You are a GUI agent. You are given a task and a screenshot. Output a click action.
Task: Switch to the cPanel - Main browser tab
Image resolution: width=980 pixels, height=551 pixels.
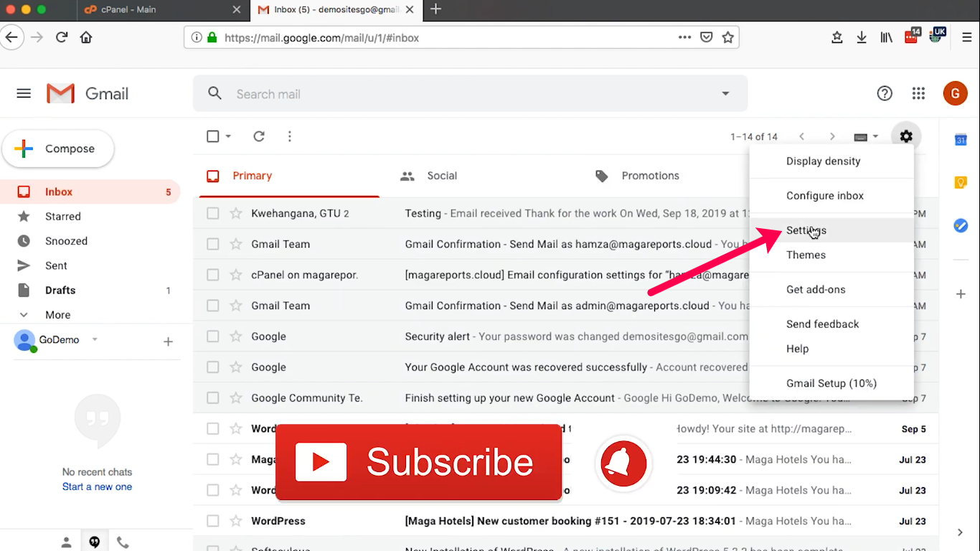[x=162, y=10]
